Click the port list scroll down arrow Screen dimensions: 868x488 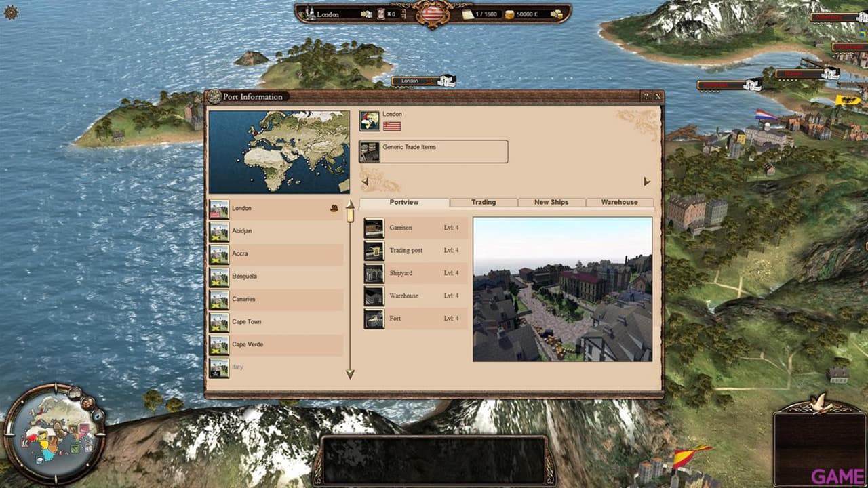point(350,374)
